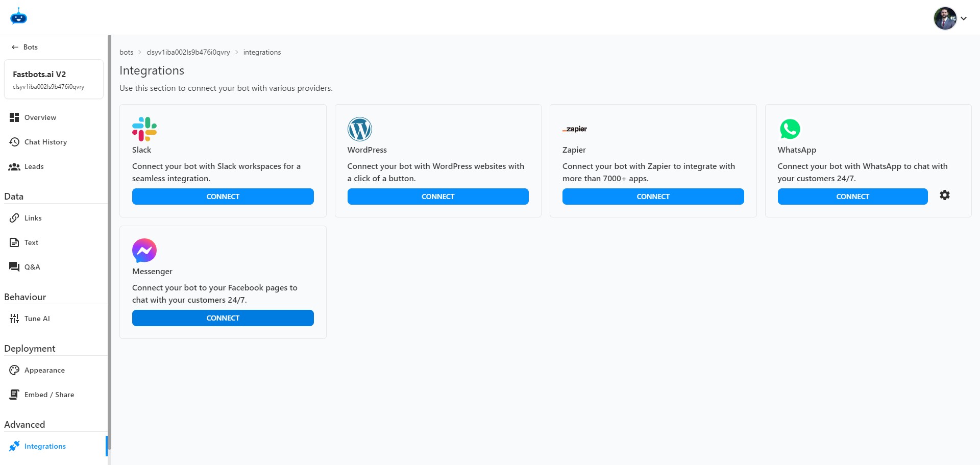Click the WhatsApp logo
The image size is (980, 465).
click(790, 129)
